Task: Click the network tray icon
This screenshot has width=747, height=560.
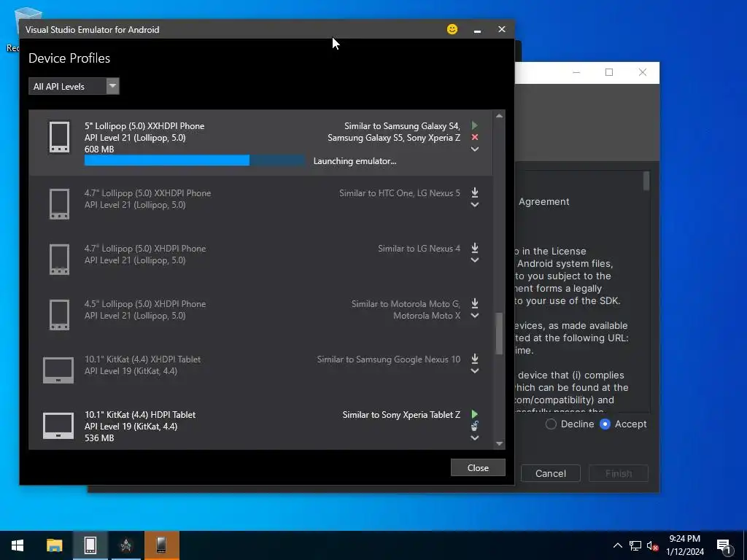Action: point(635,545)
